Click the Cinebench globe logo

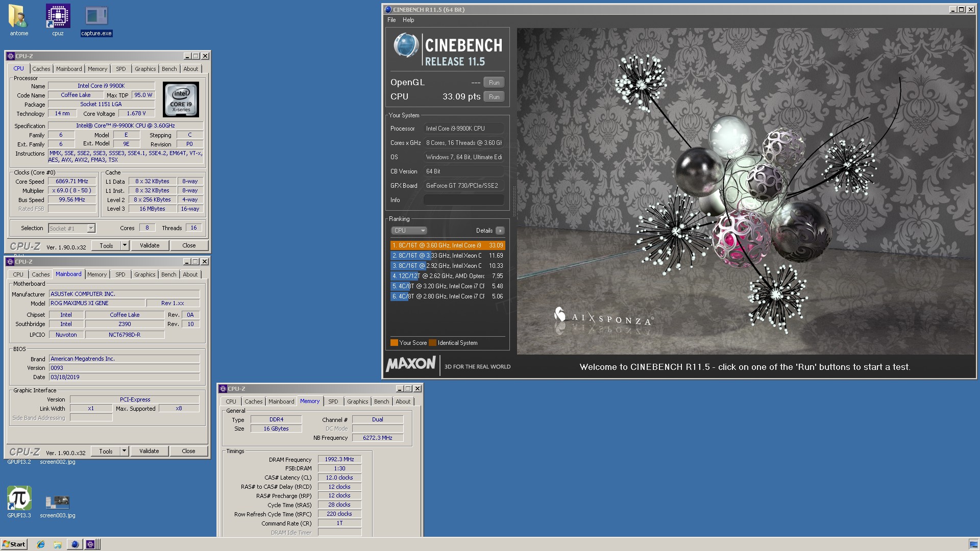coord(406,45)
